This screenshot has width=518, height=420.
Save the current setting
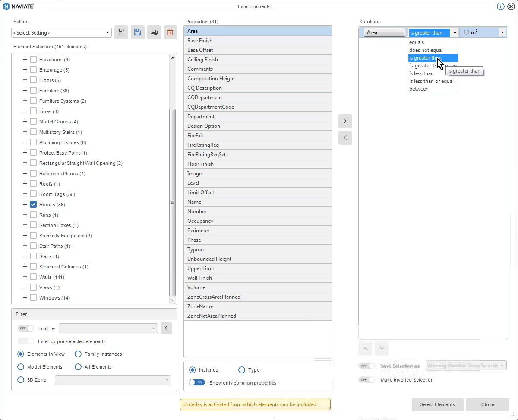pos(121,32)
